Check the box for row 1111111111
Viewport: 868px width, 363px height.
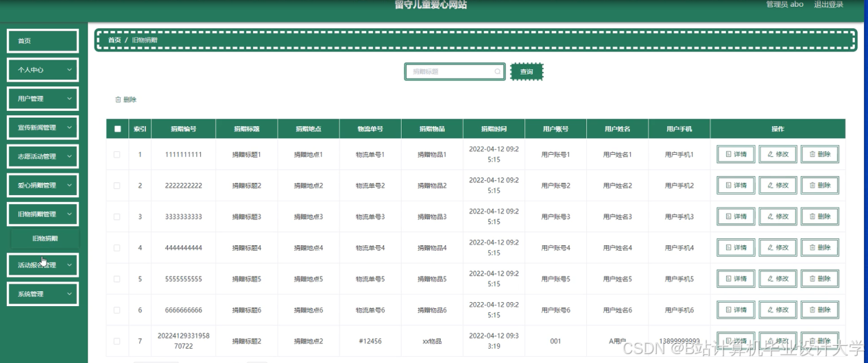(117, 155)
